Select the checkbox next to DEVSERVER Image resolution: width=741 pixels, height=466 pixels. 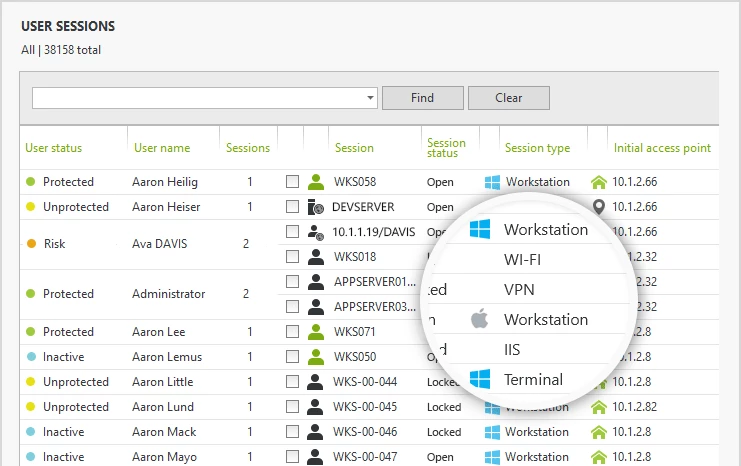pyautogui.click(x=292, y=207)
